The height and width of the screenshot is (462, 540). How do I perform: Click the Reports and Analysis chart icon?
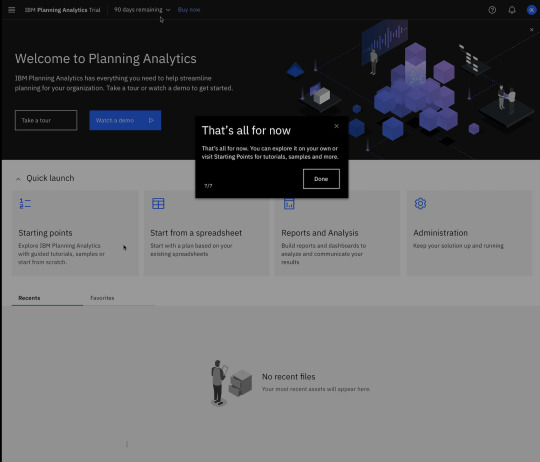coord(289,203)
